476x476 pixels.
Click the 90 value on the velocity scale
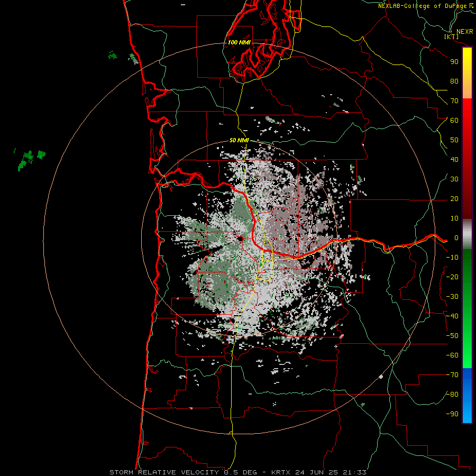pos(454,62)
